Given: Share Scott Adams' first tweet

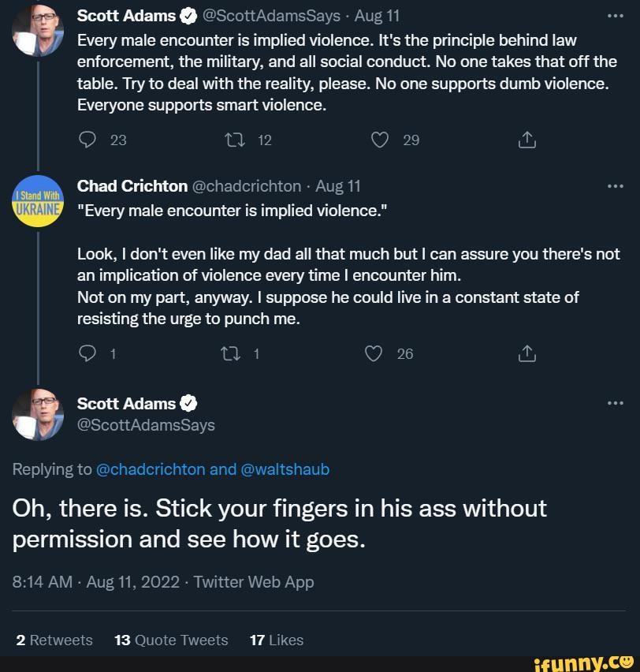Looking at the screenshot, I should click(x=527, y=140).
